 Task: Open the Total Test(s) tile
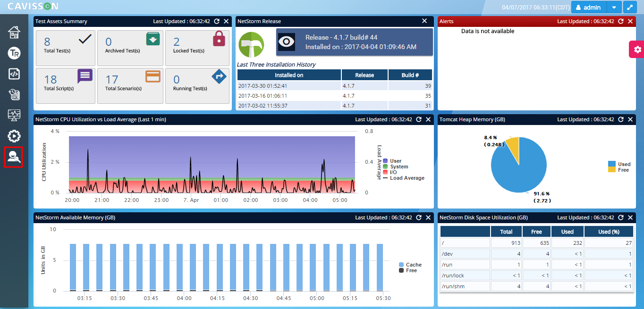(66, 48)
